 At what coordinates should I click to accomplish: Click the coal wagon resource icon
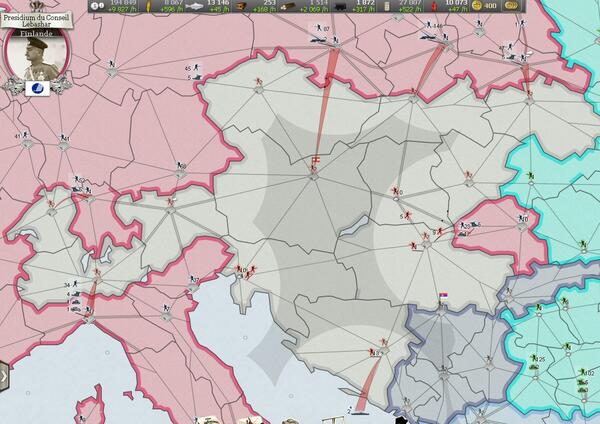tap(340, 6)
